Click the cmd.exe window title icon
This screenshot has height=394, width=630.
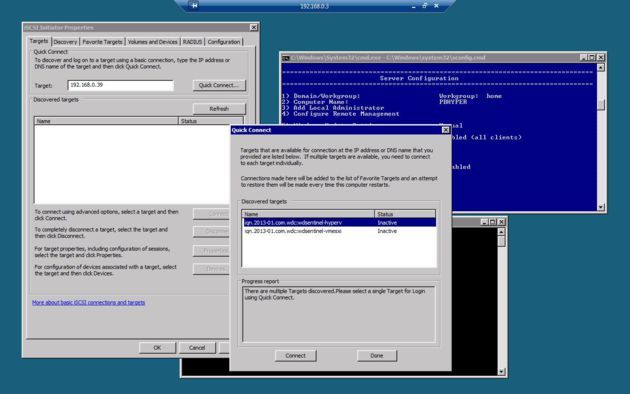click(286, 58)
